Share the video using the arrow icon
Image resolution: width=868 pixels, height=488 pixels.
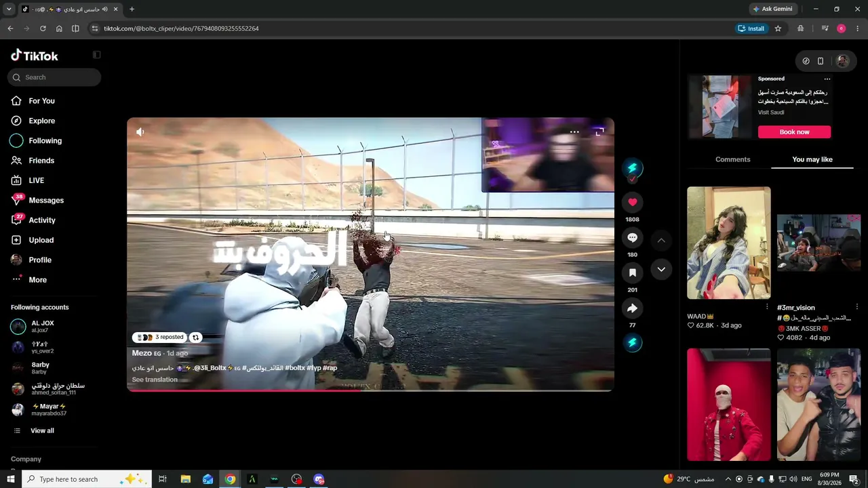click(632, 308)
